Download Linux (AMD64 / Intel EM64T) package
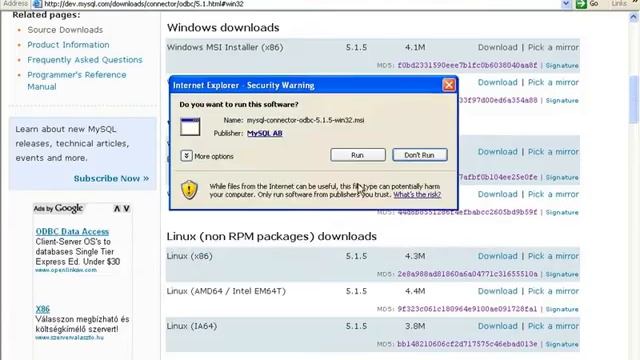This screenshot has width=640, height=360. [498, 291]
